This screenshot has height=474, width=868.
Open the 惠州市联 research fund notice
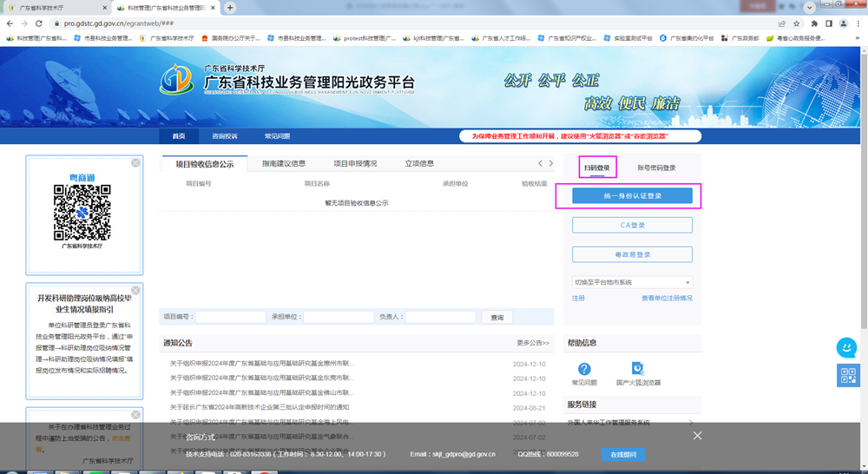pos(262,364)
